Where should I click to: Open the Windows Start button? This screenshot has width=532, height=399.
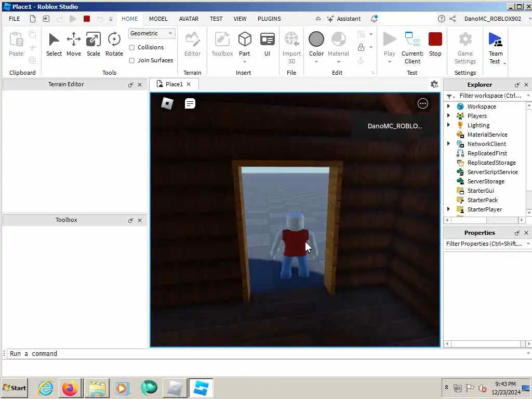pyautogui.click(x=14, y=388)
